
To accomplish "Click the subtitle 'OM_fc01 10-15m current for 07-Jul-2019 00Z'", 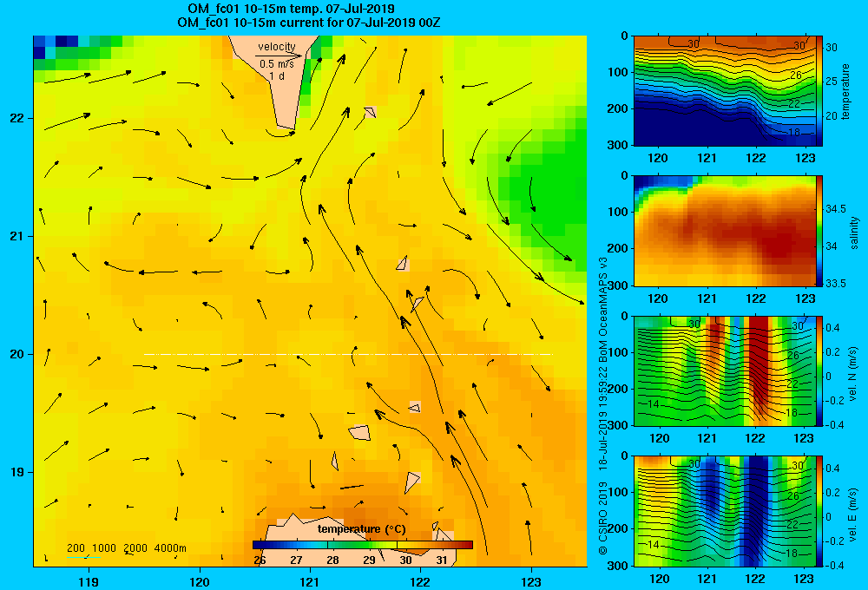I will [309, 23].
